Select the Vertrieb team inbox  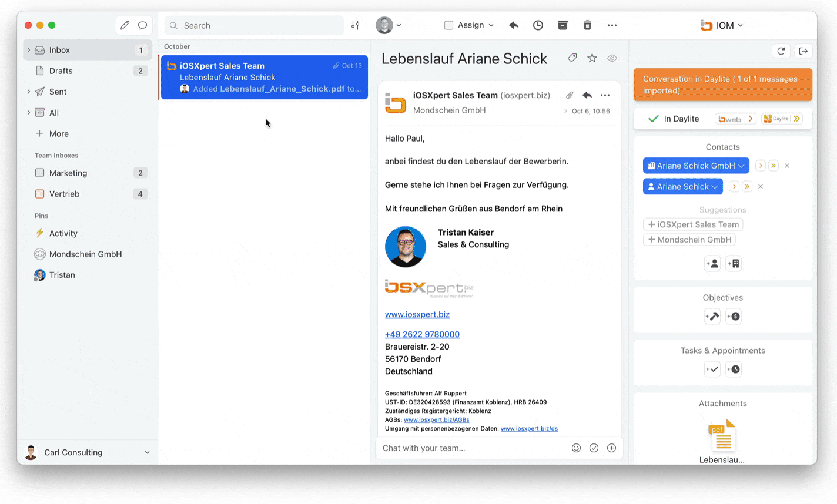tap(88, 194)
